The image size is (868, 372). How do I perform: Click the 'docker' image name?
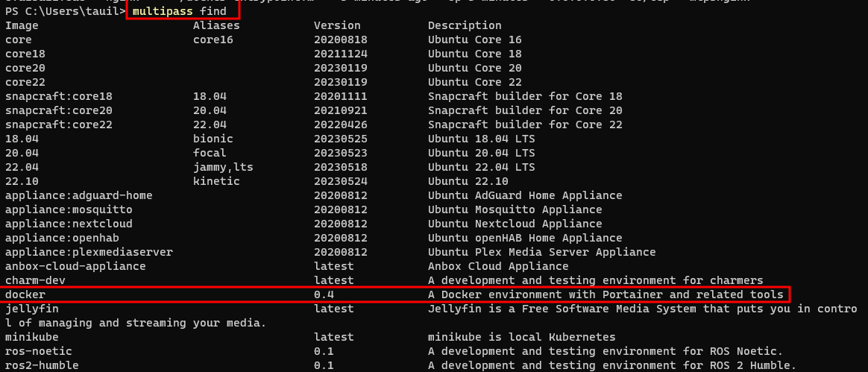point(25,294)
